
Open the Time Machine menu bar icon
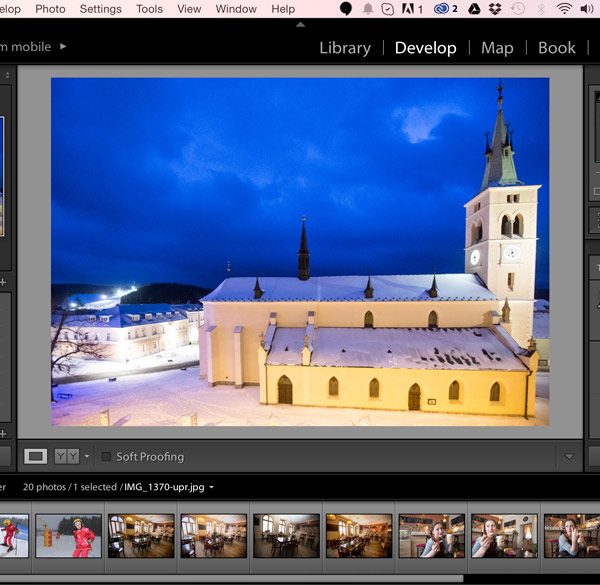click(x=518, y=8)
